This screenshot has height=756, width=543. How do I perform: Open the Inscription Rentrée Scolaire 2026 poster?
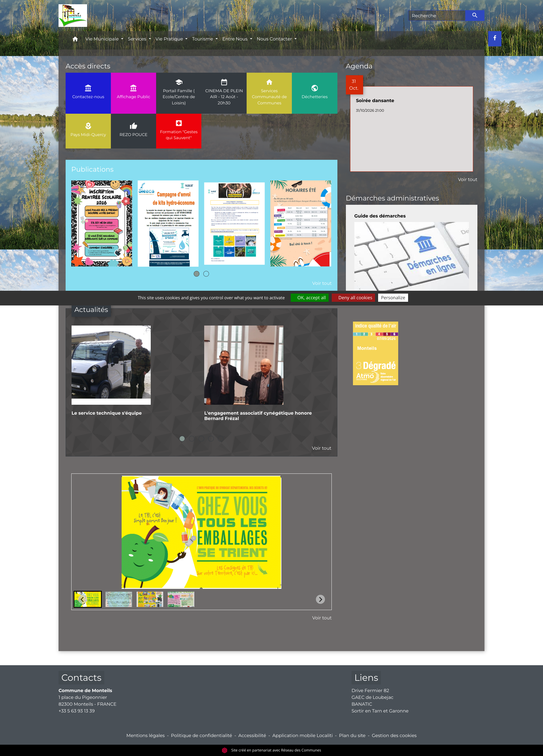pyautogui.click(x=102, y=223)
